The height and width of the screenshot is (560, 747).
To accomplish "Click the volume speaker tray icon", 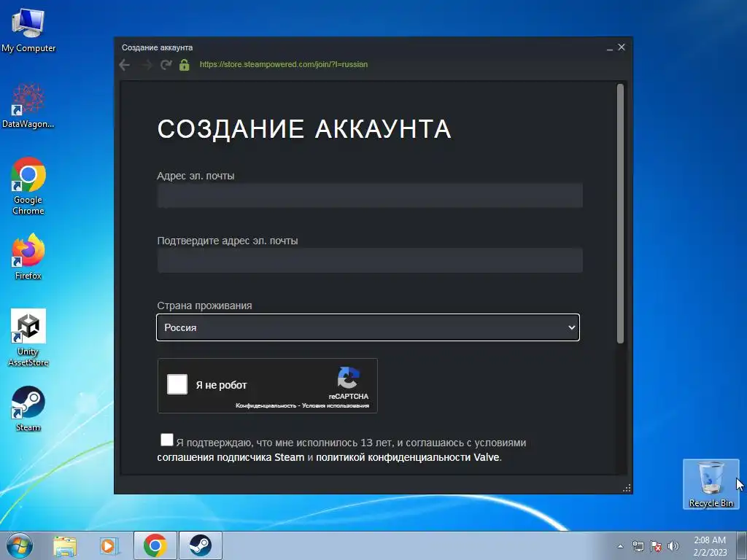I will pos(673,546).
